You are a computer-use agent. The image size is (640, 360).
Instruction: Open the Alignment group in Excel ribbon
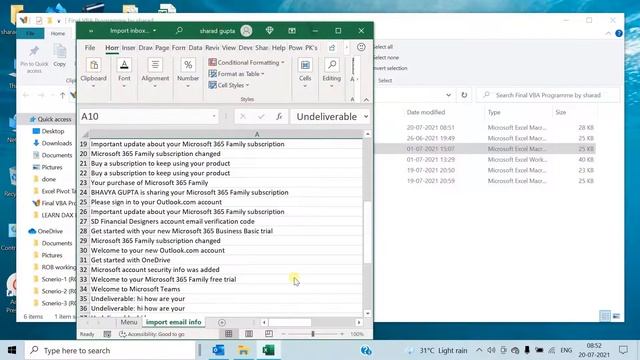coord(155,73)
